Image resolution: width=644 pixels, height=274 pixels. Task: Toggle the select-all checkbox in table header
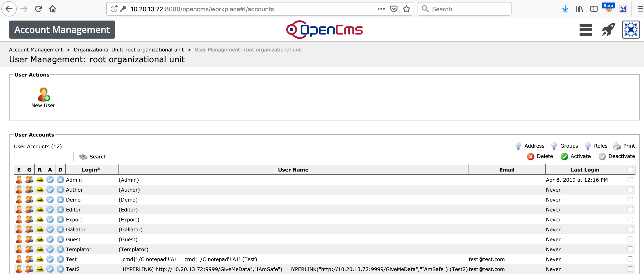[630, 170]
